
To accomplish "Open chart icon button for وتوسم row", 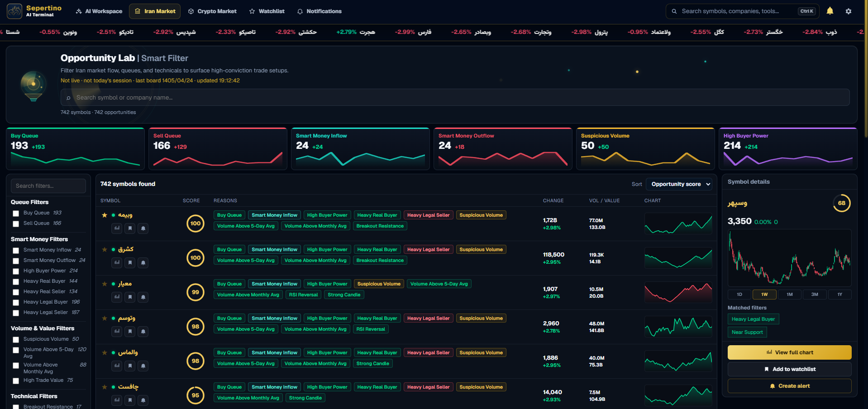I will 117,331.
